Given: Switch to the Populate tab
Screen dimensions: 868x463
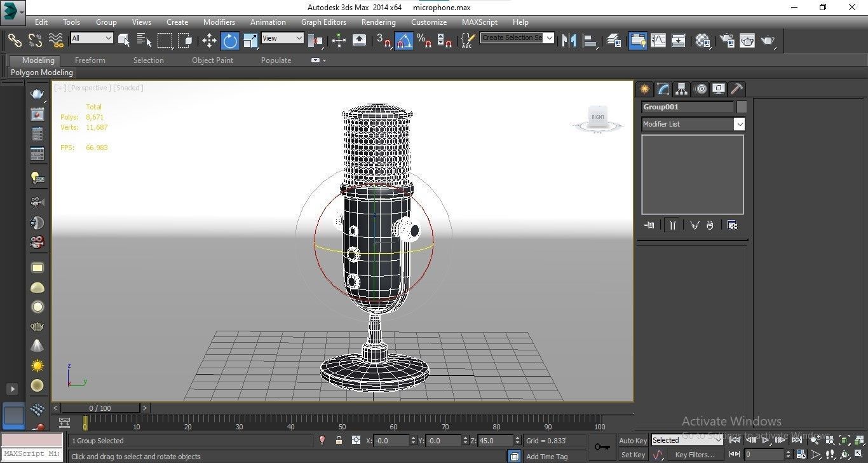Looking at the screenshot, I should click(x=276, y=60).
